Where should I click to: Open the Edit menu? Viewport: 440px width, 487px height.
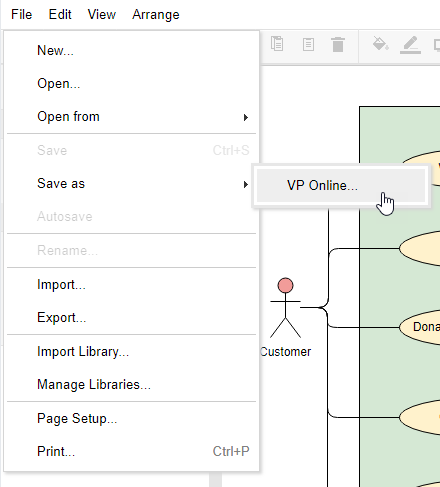(x=60, y=15)
